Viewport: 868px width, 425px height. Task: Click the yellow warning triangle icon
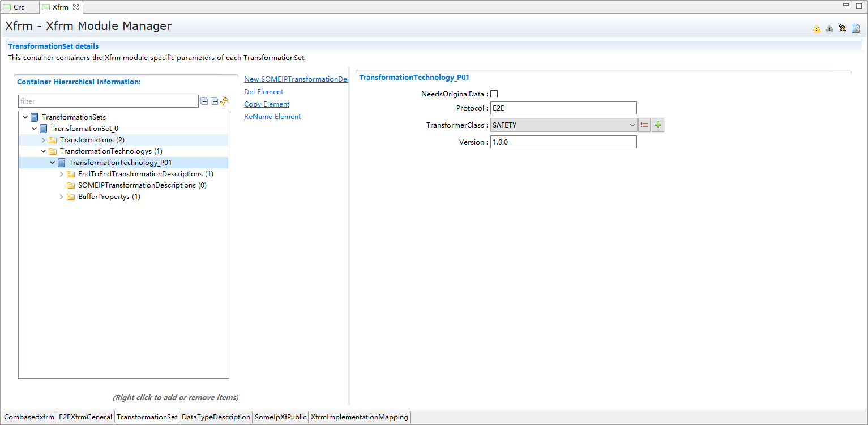tap(816, 29)
